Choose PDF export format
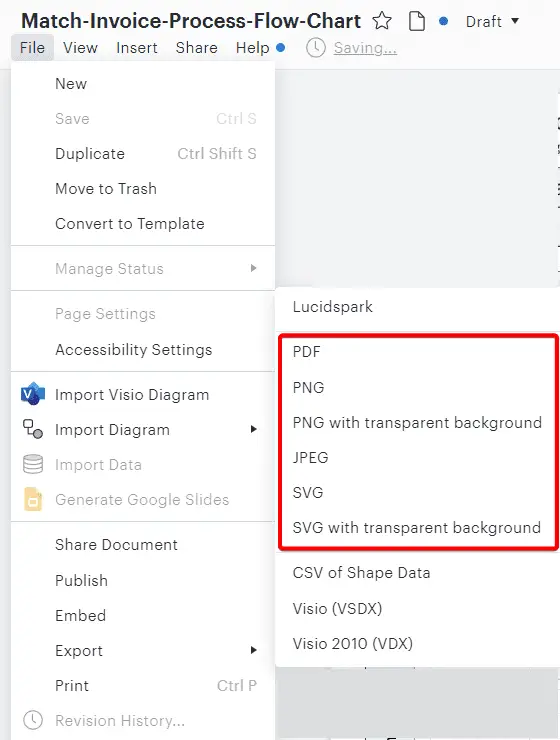Screen dimensions: 560x740 (x=417, y=352)
